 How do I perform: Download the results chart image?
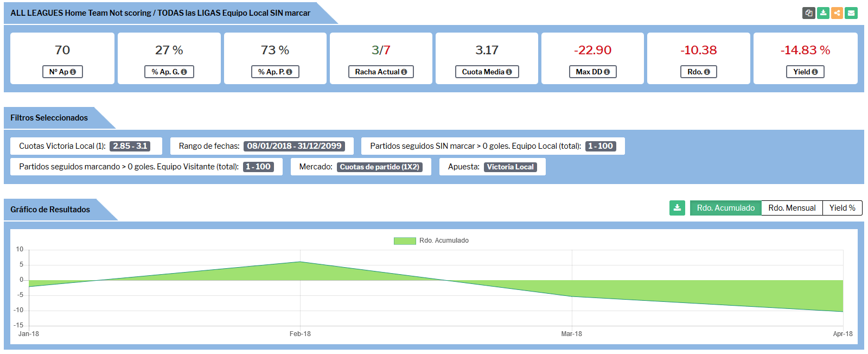(677, 208)
